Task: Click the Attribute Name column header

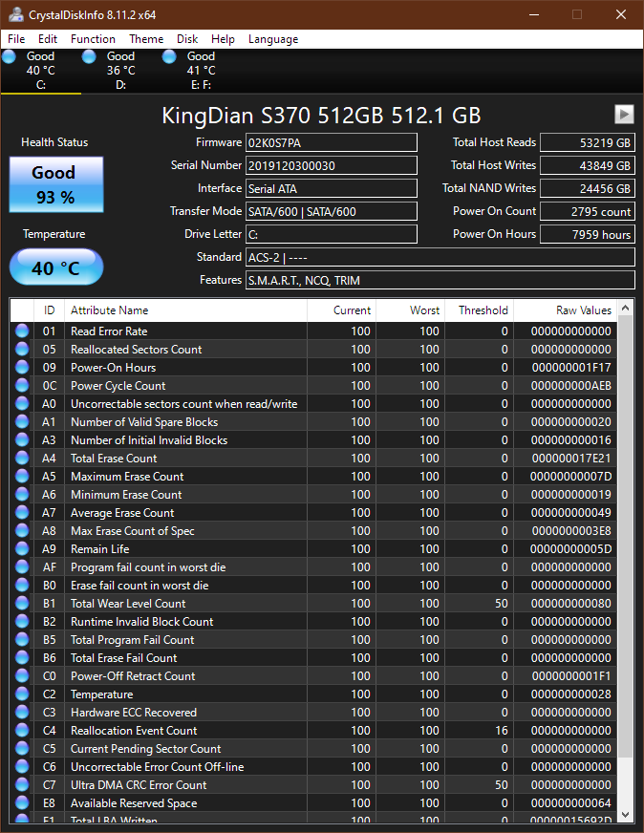Action: click(x=185, y=310)
